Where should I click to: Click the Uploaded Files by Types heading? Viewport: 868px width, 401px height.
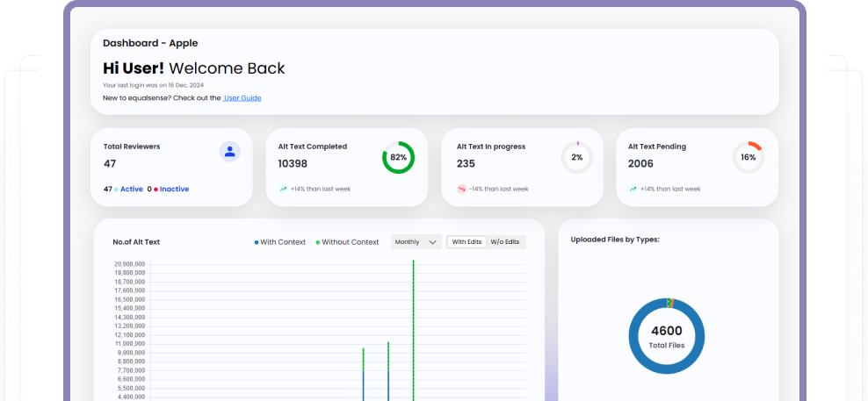(x=614, y=239)
